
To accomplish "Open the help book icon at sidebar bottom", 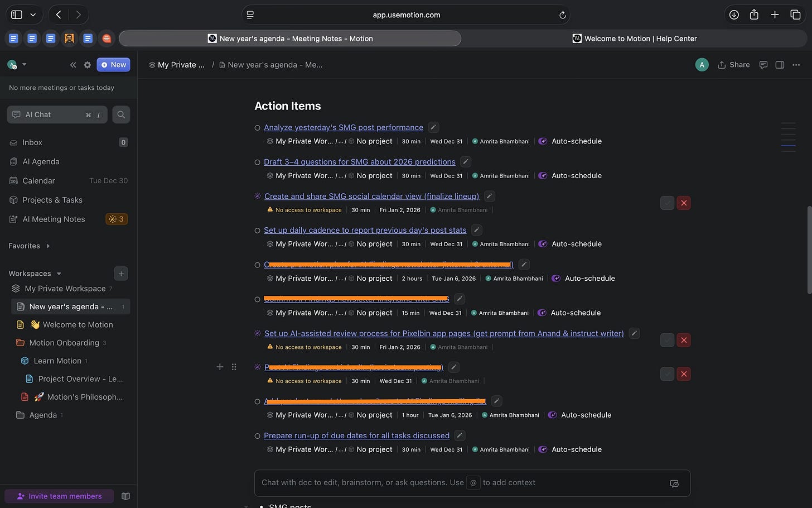I will click(x=126, y=496).
